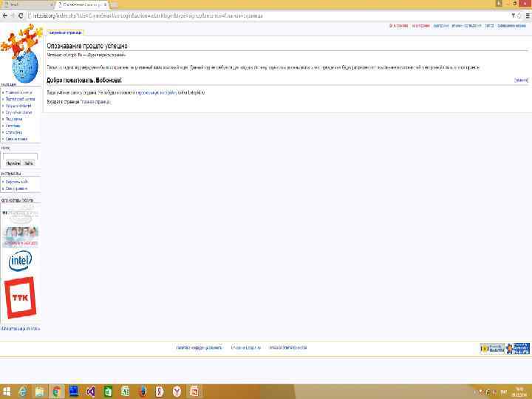Click the Найти search button

pos(29,163)
